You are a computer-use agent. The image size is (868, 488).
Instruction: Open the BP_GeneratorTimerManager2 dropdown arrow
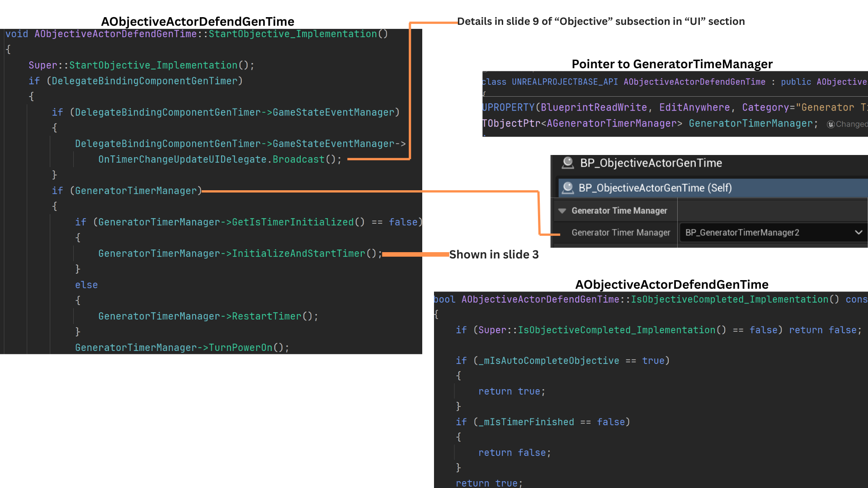tap(858, 232)
